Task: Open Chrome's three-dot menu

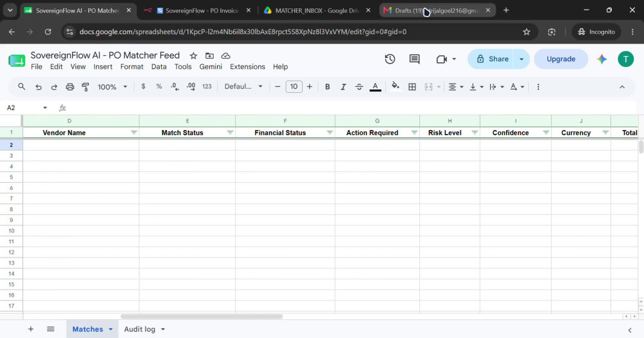Action: pos(632,32)
